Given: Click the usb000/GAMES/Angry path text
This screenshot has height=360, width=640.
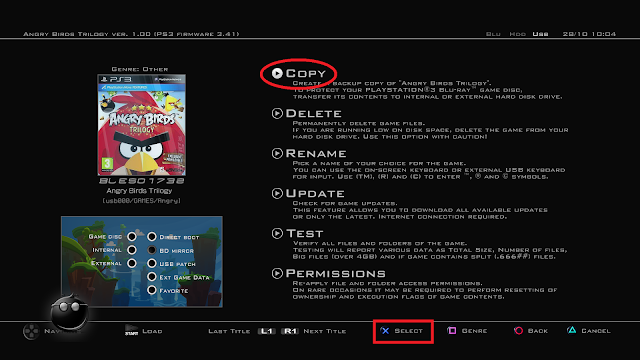Looking at the screenshot, I should click(x=142, y=201).
